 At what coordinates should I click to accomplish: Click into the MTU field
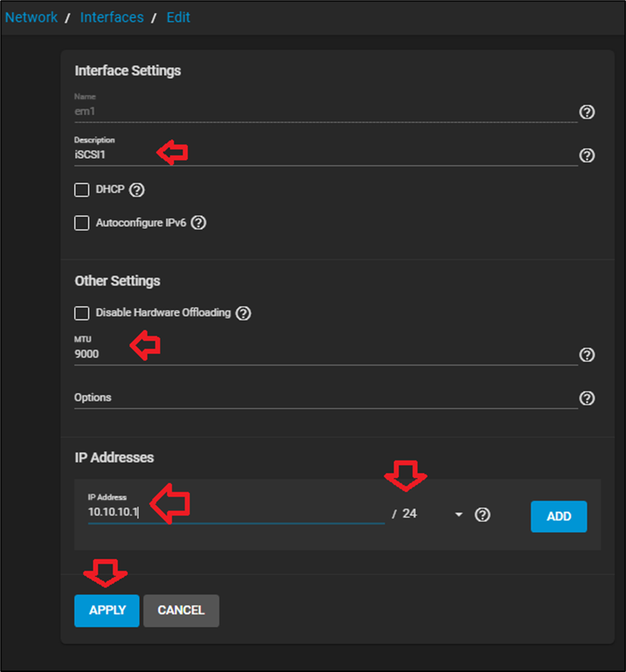(324, 354)
